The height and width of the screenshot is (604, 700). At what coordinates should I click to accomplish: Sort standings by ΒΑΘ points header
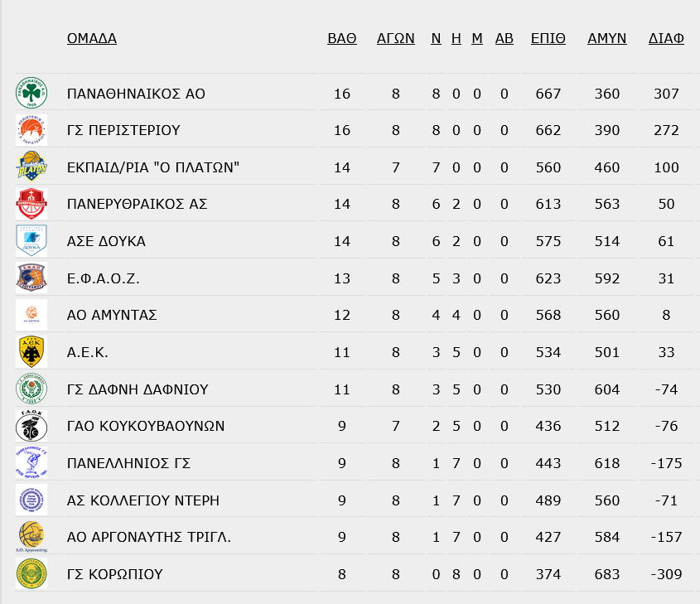[342, 38]
